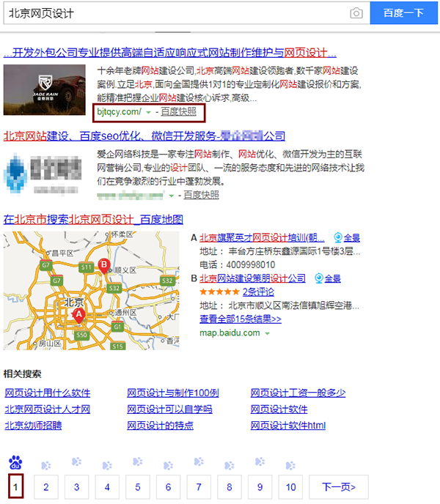Screen dimensions: 440x504
Task: Open the 2条评论 reviews link
Action: [268, 292]
